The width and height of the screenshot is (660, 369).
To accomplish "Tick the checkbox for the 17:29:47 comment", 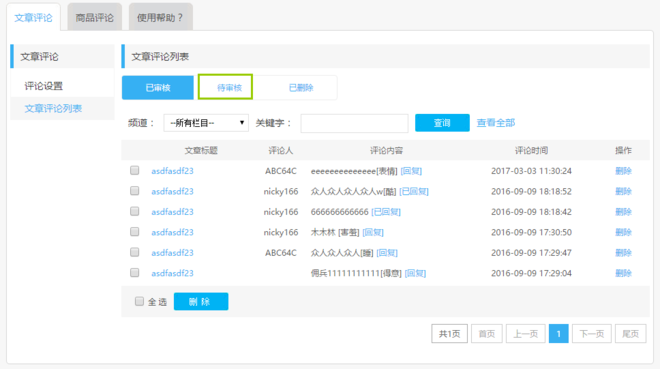I will pyautogui.click(x=135, y=252).
